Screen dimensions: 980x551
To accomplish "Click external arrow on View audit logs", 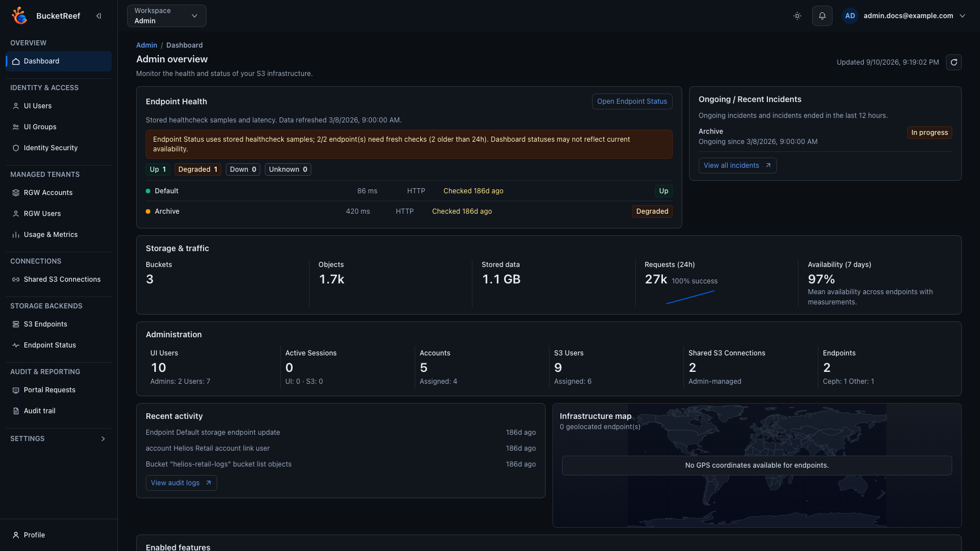I will tap(209, 483).
